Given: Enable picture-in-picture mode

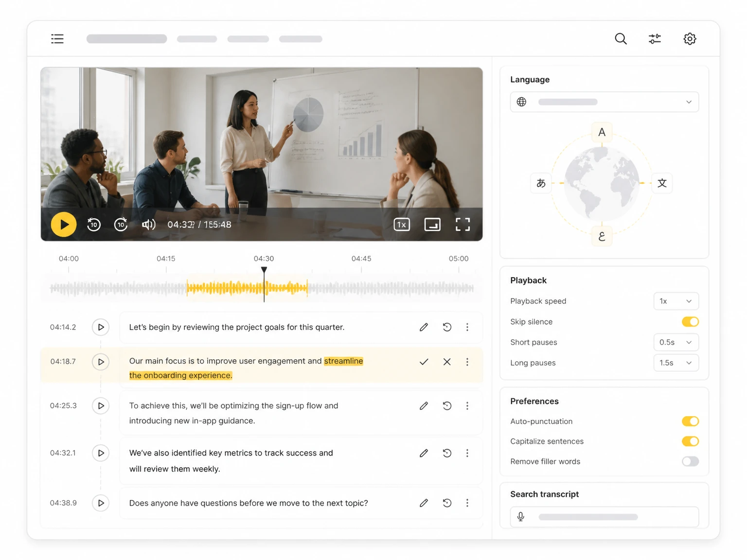Looking at the screenshot, I should (432, 225).
